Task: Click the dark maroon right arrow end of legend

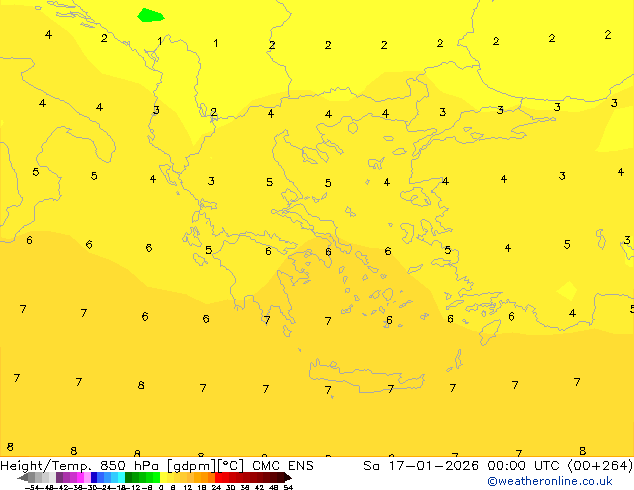Action: (x=288, y=478)
